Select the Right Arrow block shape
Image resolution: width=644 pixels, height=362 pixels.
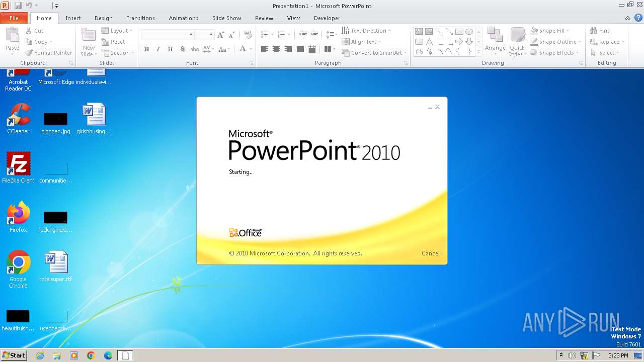tap(459, 42)
